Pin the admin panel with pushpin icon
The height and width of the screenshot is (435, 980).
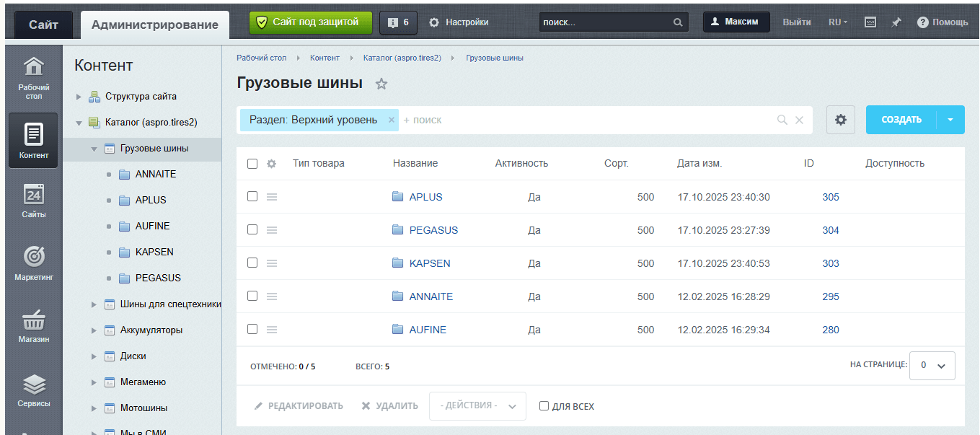pyautogui.click(x=896, y=22)
